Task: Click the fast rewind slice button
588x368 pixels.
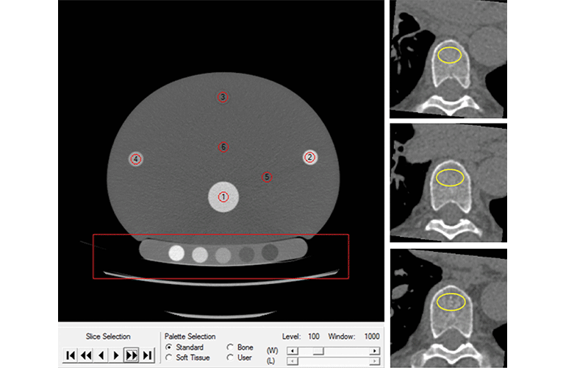Action: (x=86, y=355)
